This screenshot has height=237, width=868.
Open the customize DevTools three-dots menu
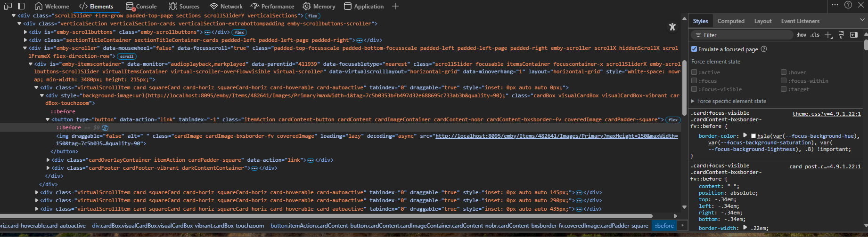[835, 5]
